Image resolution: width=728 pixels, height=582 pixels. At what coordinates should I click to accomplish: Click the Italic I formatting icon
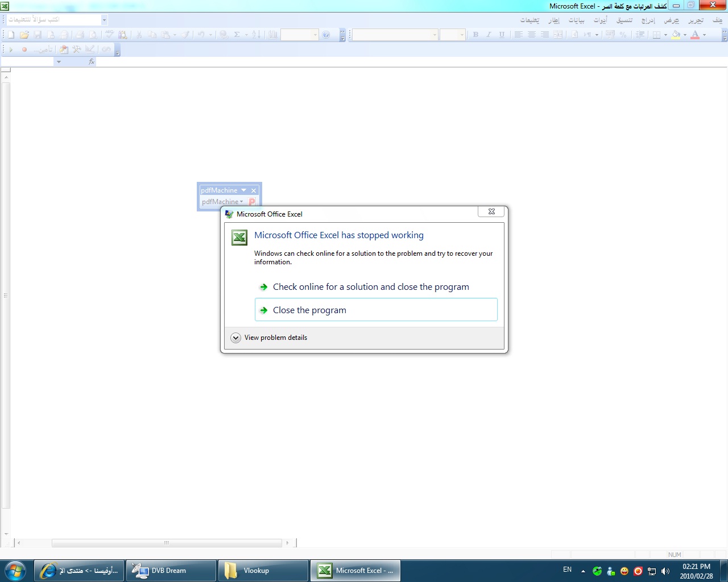coord(489,35)
